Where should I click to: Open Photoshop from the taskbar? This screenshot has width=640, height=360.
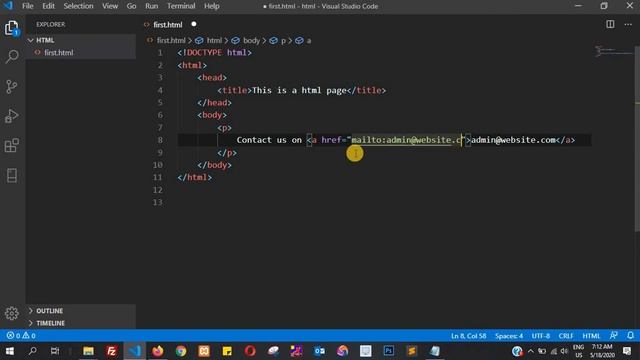[x=389, y=351]
